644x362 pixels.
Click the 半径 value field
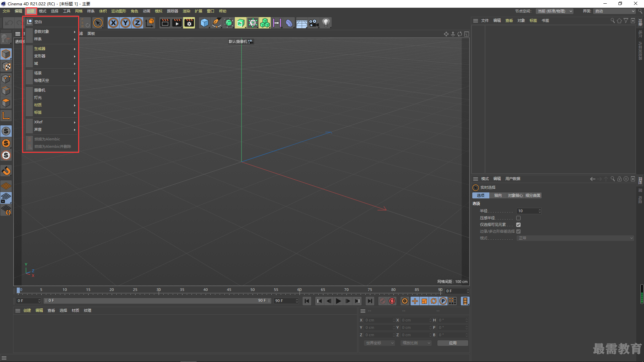pos(529,211)
